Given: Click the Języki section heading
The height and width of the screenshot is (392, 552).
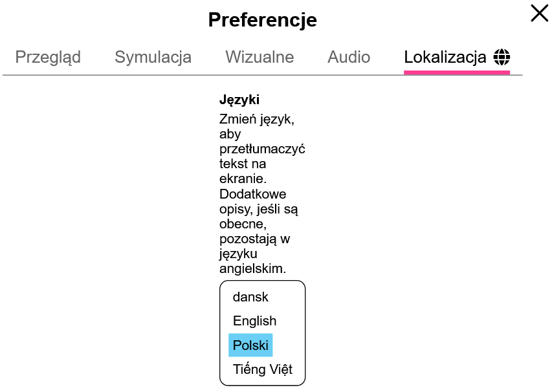Looking at the screenshot, I should (239, 100).
